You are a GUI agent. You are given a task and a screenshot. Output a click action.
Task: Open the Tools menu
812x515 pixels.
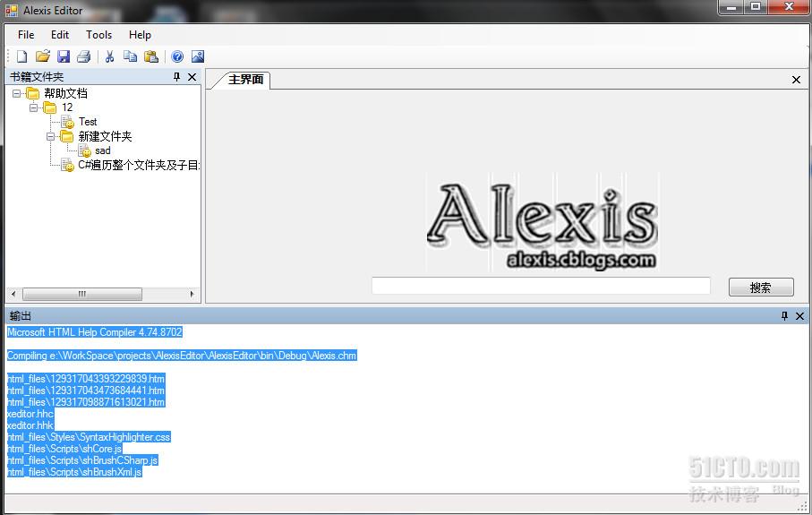98,35
